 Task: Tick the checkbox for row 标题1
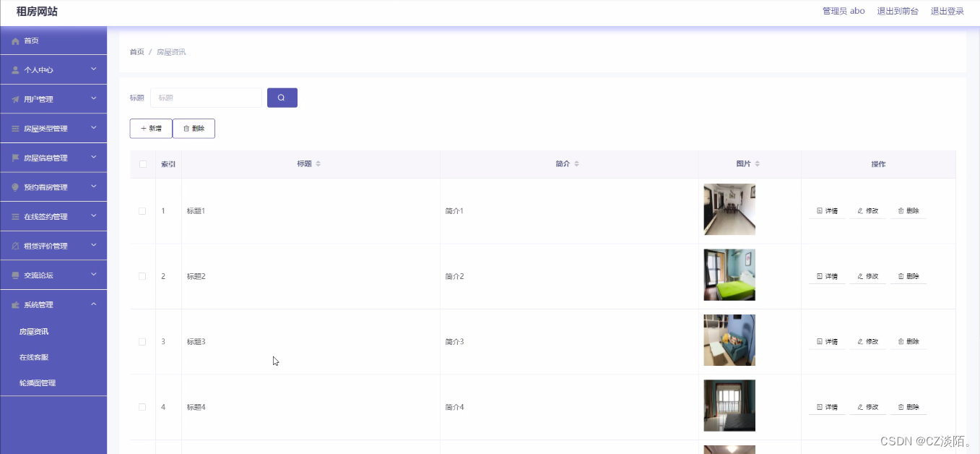pyautogui.click(x=142, y=211)
